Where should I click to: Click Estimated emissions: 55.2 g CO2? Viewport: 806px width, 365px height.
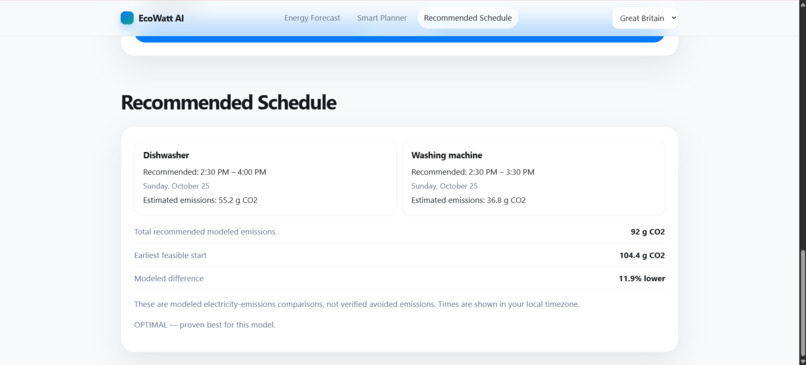(200, 200)
